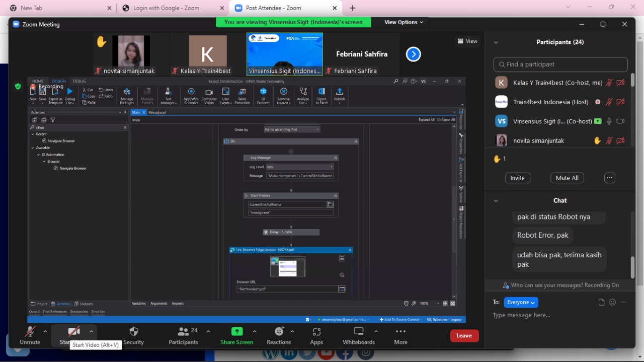The image size is (644, 362).
Task: Open the Everyone recipient dropdown
Action: pos(522,303)
